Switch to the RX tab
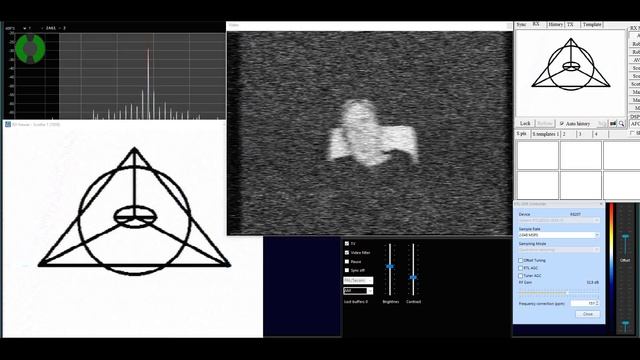The width and height of the screenshot is (640, 360). click(536, 24)
